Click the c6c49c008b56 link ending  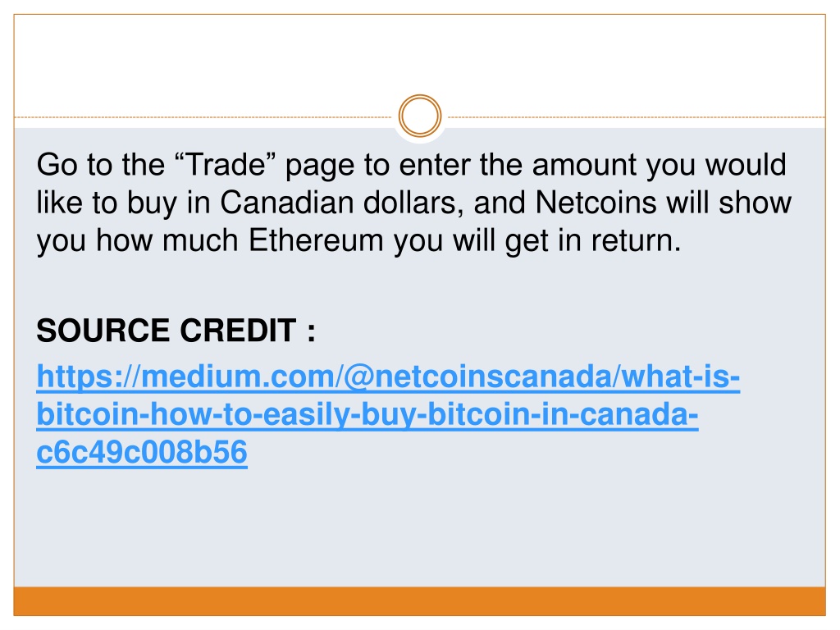click(142, 453)
